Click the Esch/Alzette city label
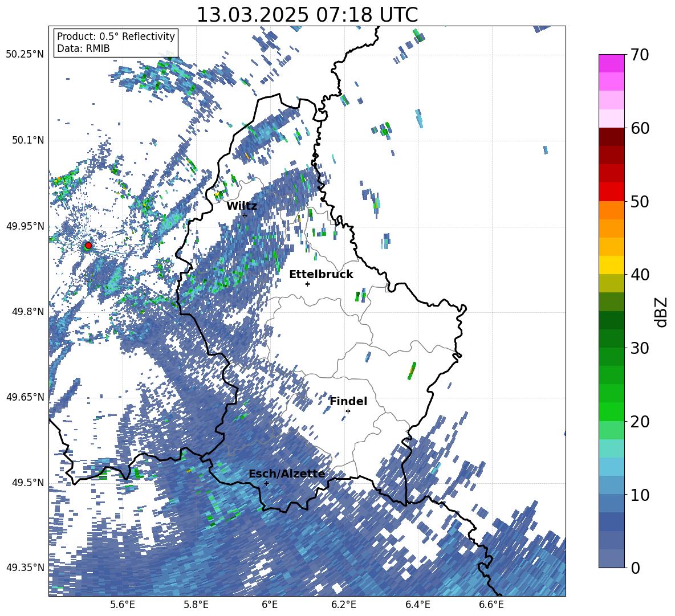Image resolution: width=675 pixels, height=616 pixels. point(287,474)
